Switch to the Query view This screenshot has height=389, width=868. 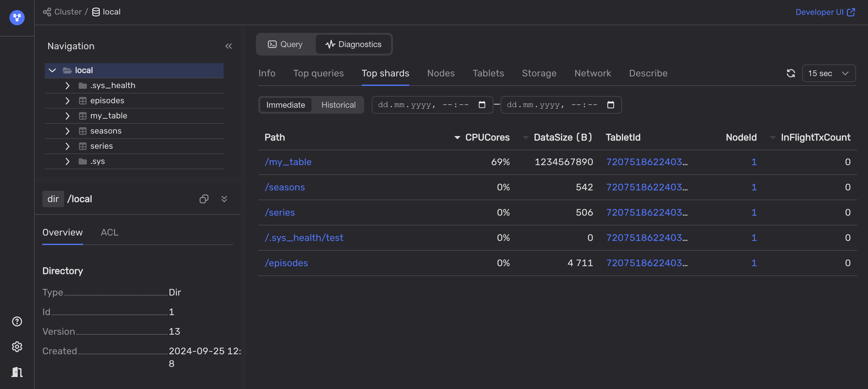(285, 44)
